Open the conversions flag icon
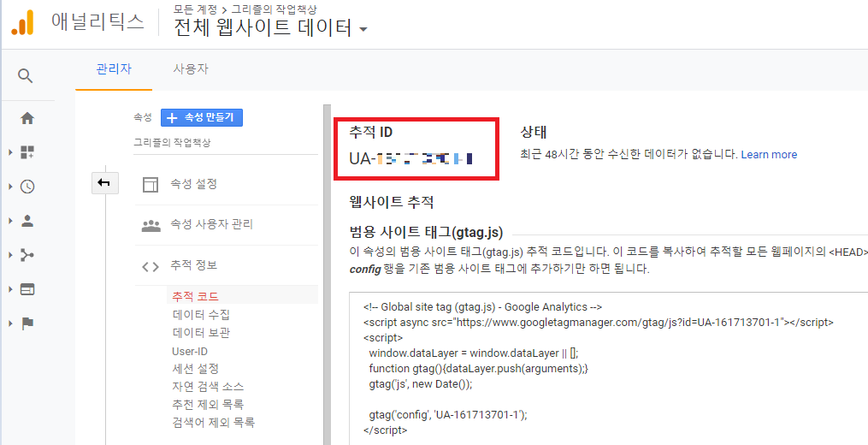Image resolution: width=868 pixels, height=445 pixels. [27, 323]
